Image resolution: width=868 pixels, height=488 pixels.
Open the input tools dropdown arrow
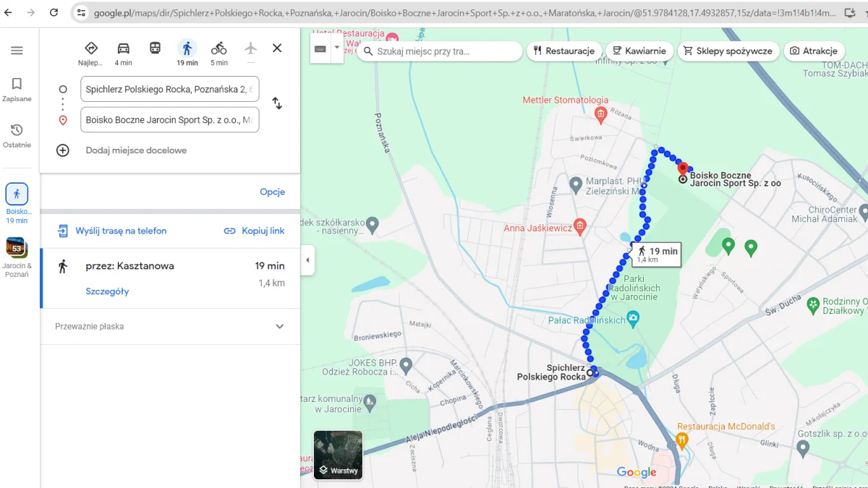[x=336, y=49]
